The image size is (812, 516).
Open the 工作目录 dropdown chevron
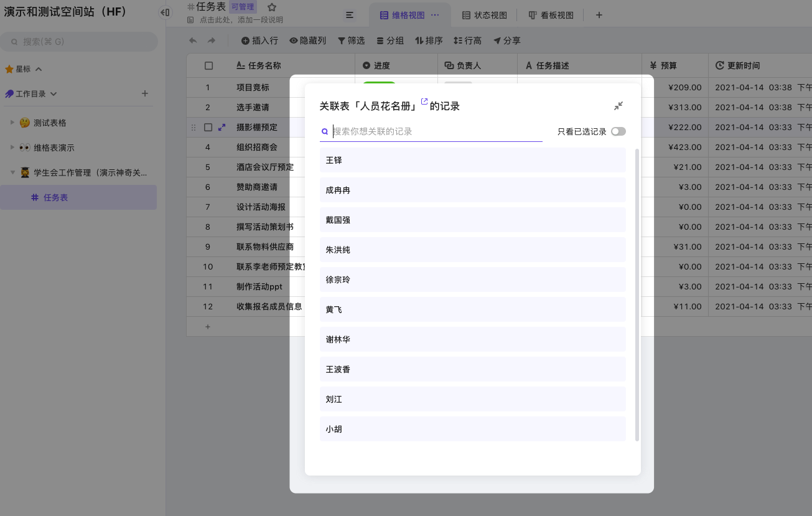[54, 94]
